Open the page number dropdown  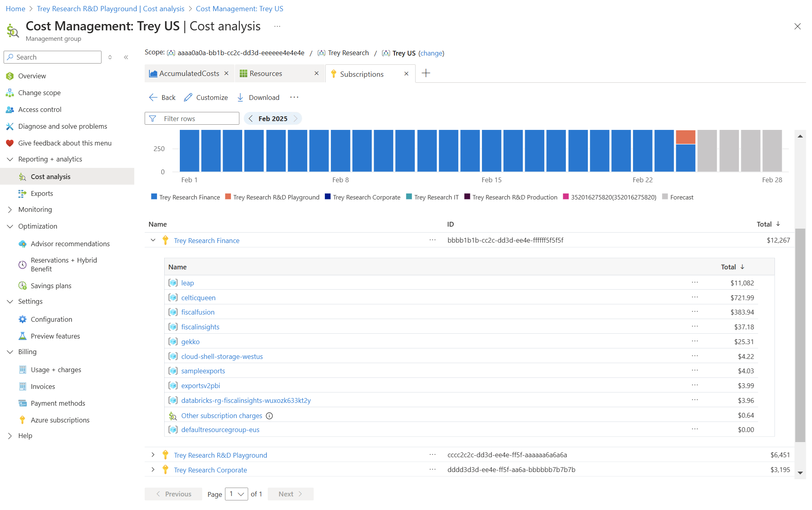pos(237,494)
